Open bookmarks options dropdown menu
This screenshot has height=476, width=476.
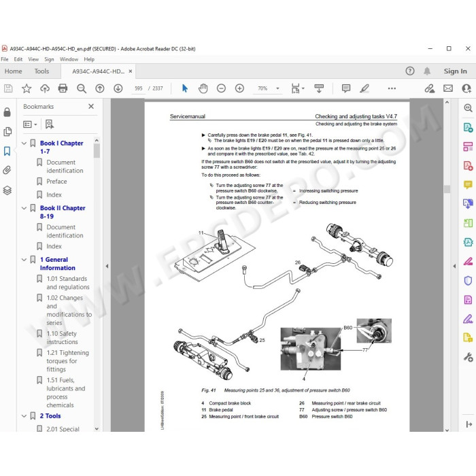(30, 124)
